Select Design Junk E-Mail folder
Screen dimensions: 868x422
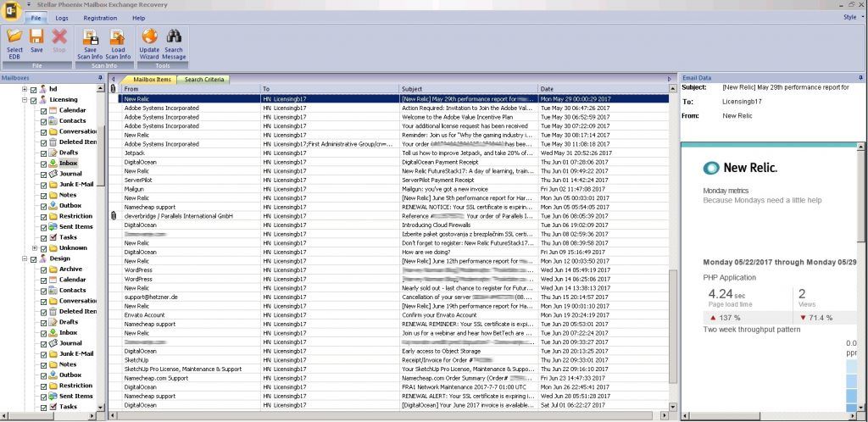[76, 354]
